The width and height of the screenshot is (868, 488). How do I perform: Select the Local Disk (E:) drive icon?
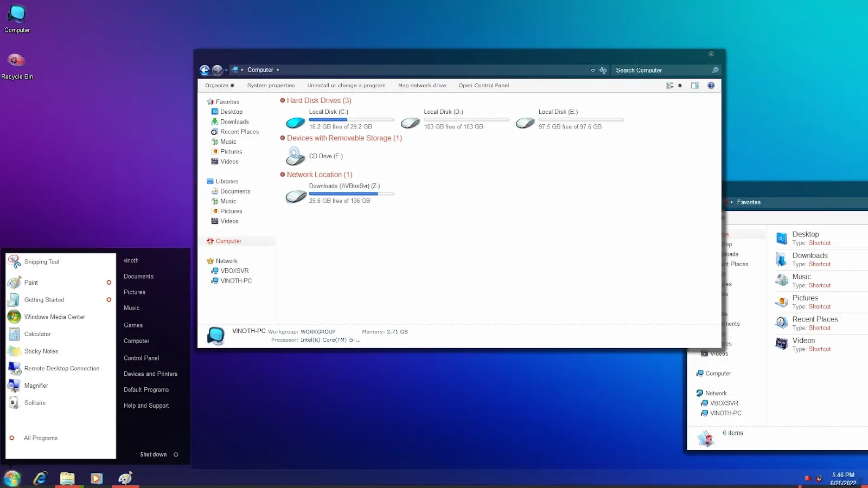[x=525, y=123]
